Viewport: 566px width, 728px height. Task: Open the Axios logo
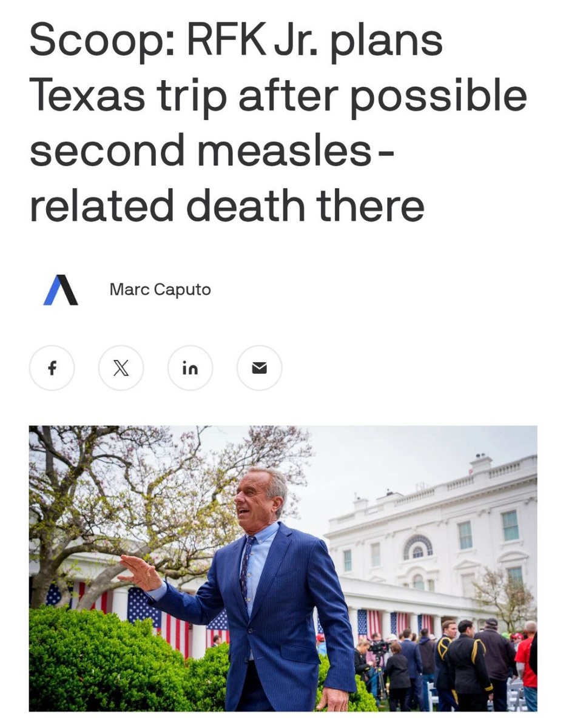click(x=61, y=290)
